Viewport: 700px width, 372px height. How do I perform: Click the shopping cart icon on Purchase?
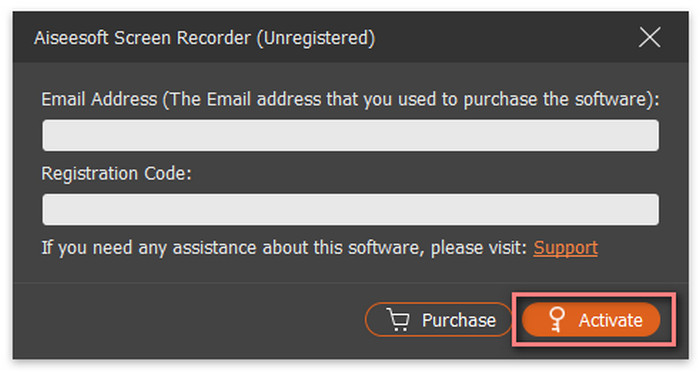398,320
